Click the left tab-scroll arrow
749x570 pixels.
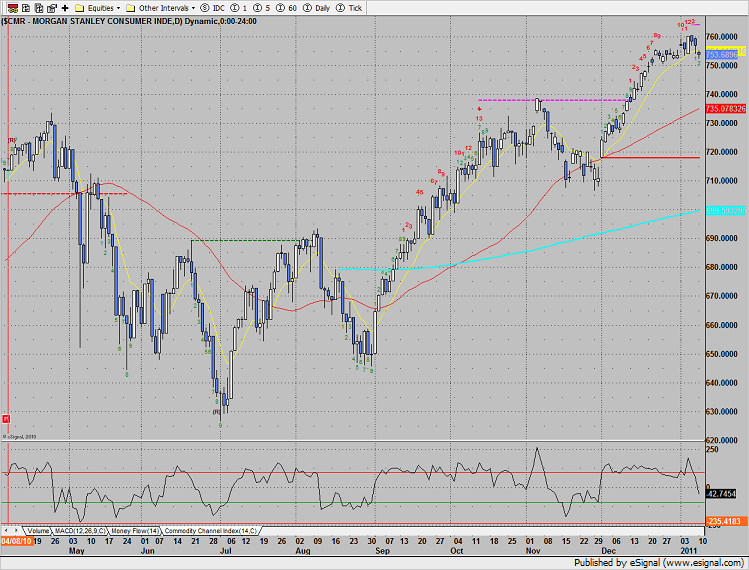pyautogui.click(x=6, y=530)
